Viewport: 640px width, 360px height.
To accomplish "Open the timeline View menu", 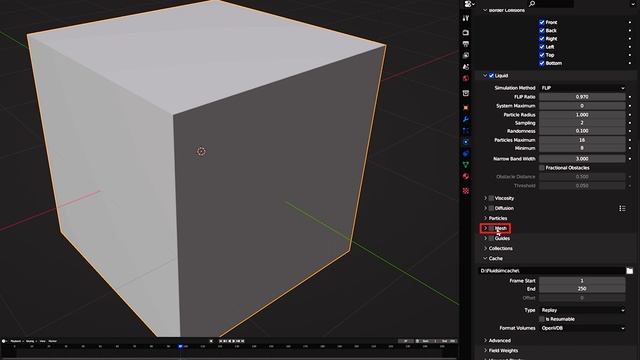I will (42, 341).
